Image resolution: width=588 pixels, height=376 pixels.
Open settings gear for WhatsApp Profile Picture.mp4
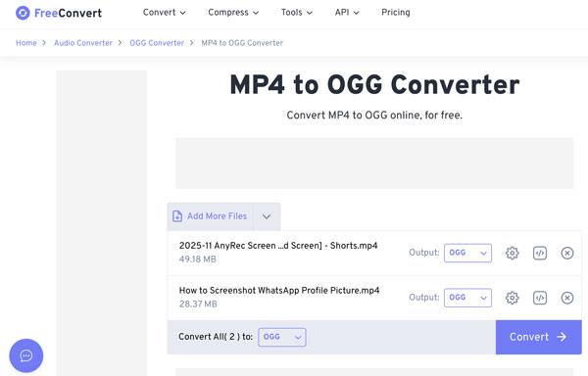tap(512, 298)
